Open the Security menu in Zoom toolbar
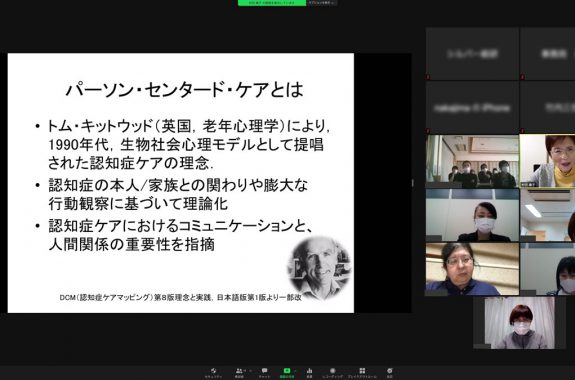Screen dimensions: 575x380 [213, 373]
